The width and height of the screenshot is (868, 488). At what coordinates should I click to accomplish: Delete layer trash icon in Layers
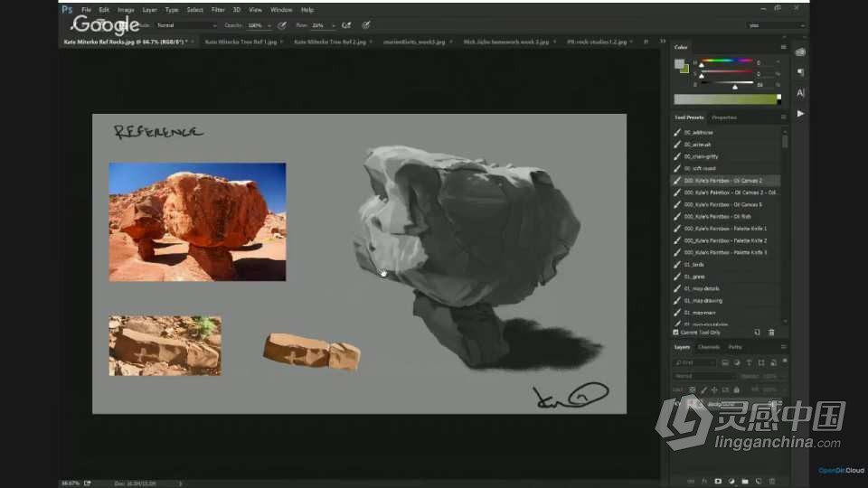(772, 482)
